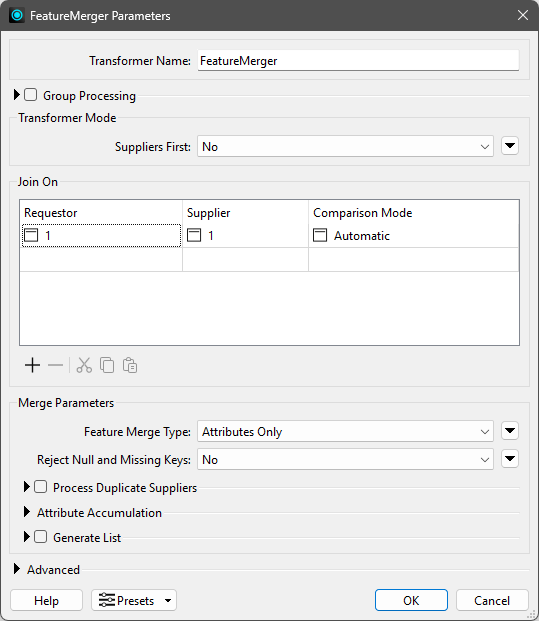539x621 pixels.
Task: Click the remove row minus icon
Action: [55, 365]
